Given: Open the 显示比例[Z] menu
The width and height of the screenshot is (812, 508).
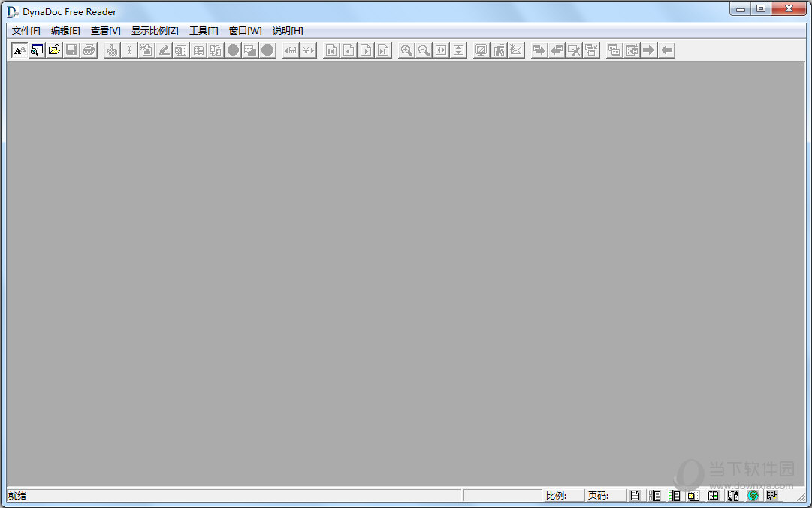Looking at the screenshot, I should pyautogui.click(x=155, y=31).
